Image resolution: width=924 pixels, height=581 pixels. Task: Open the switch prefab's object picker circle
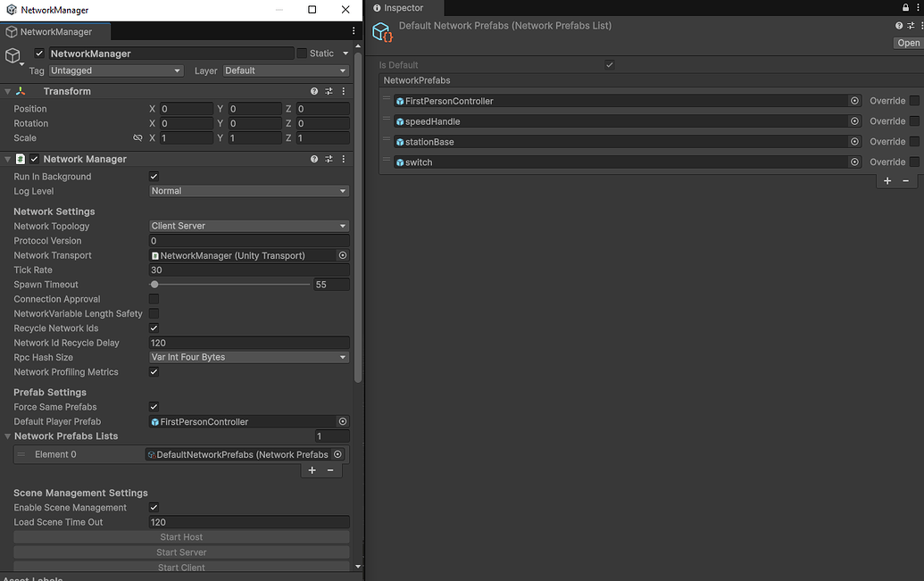[854, 162]
